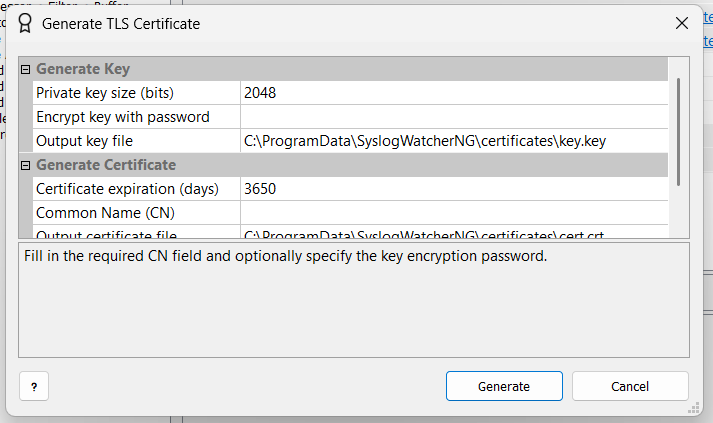Click the private key size value 2048
This screenshot has width=713, height=423.
[x=453, y=93]
